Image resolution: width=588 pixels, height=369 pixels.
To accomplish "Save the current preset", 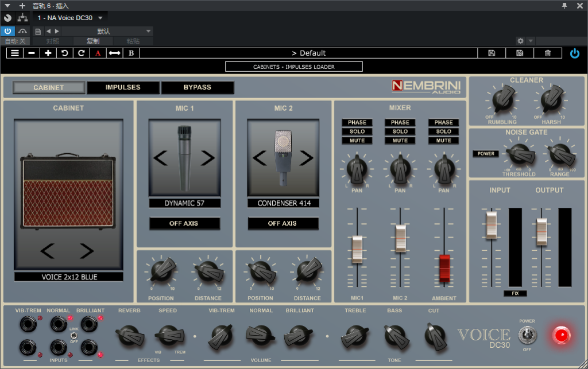I will tap(492, 53).
